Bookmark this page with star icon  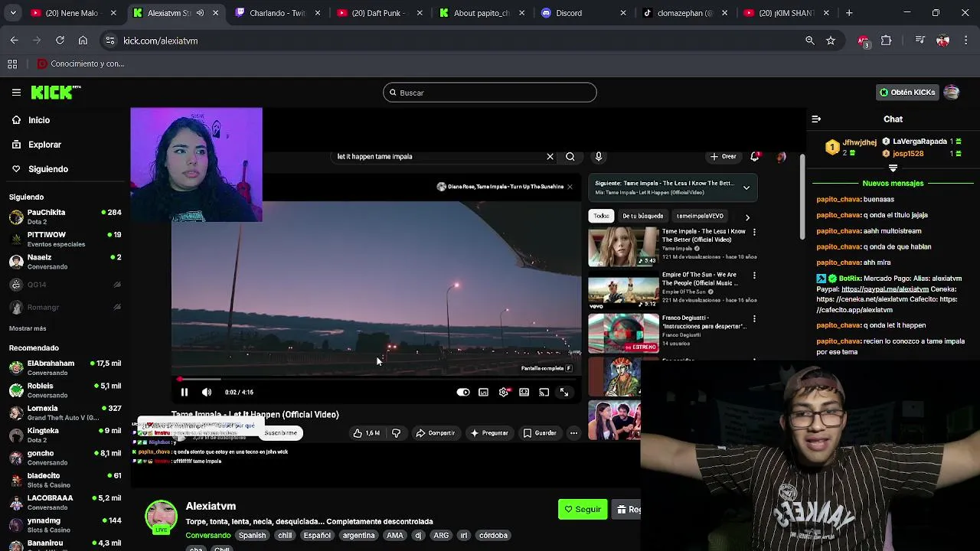point(831,41)
